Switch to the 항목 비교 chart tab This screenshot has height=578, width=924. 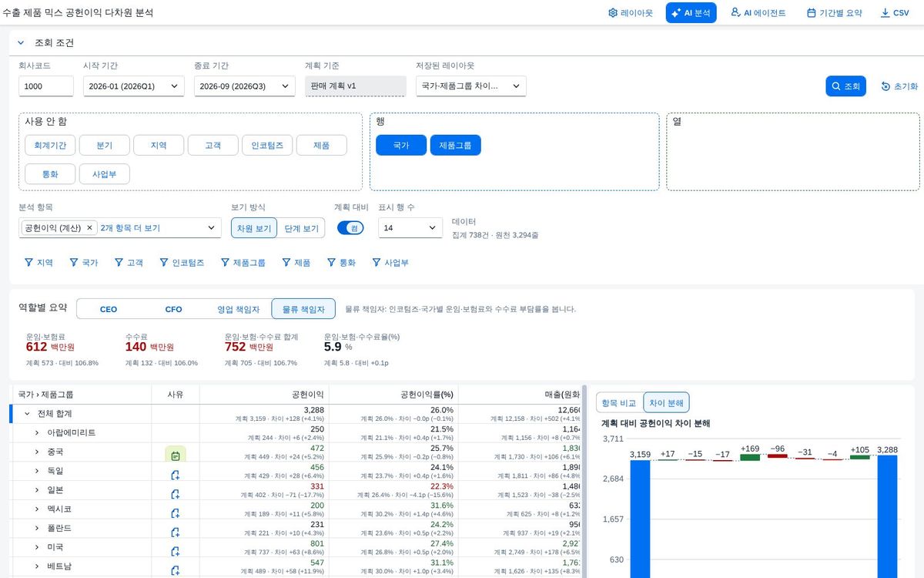point(619,402)
